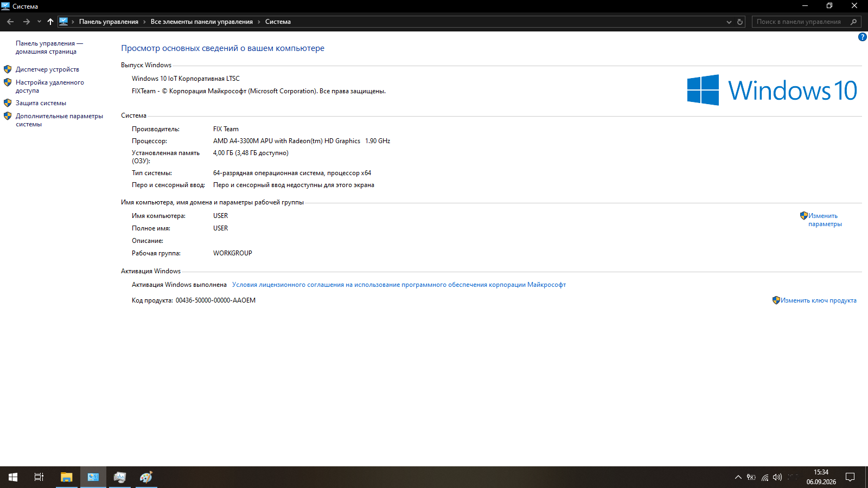Open 'Защита системы' in sidebar
This screenshot has height=488, width=868.
[41, 103]
